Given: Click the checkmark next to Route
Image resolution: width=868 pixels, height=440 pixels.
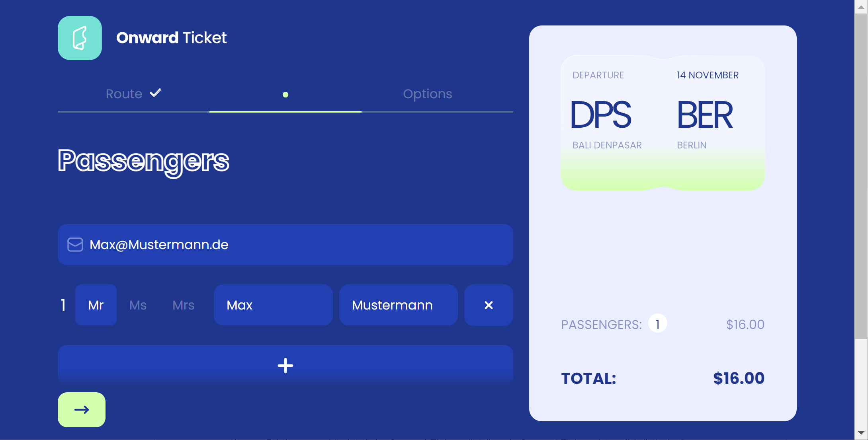Looking at the screenshot, I should point(155,93).
